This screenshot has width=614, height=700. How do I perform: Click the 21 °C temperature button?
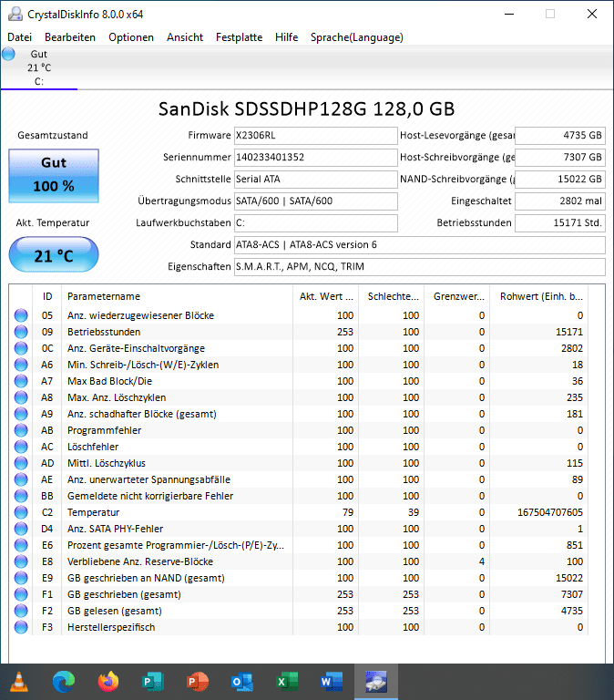click(x=54, y=254)
